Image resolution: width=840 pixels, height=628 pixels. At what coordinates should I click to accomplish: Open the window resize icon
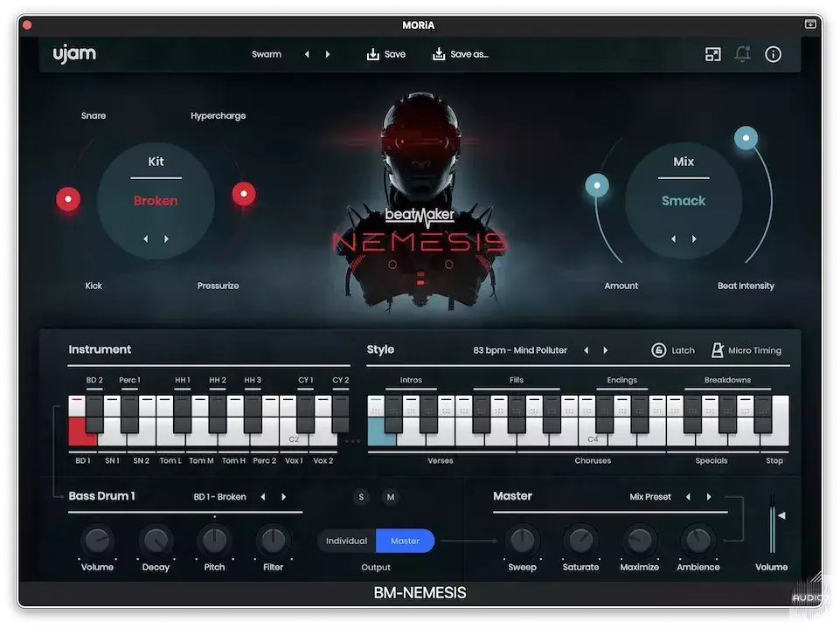click(712, 54)
